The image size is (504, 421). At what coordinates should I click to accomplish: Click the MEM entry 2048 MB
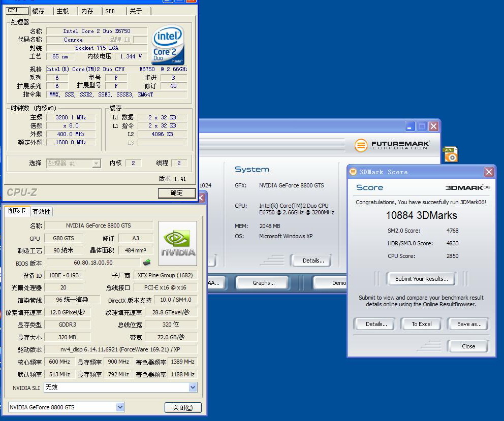click(x=270, y=226)
